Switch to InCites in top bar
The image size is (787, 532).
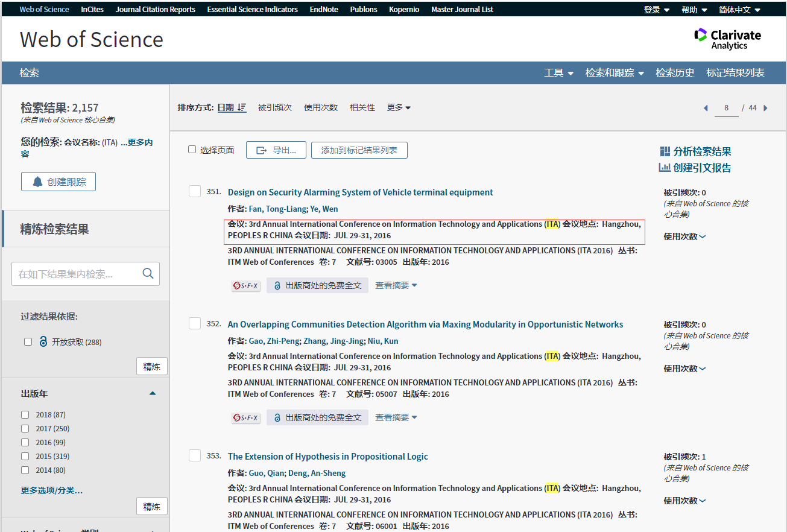point(92,10)
